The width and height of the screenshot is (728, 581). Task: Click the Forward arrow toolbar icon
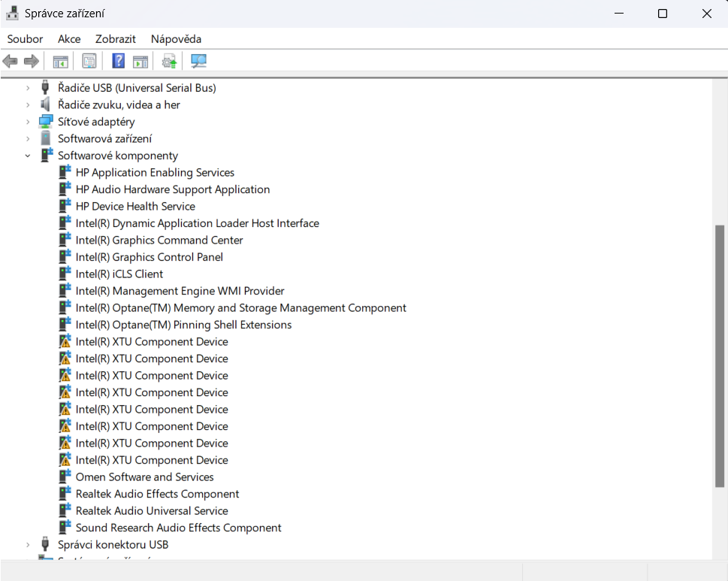[x=31, y=61]
